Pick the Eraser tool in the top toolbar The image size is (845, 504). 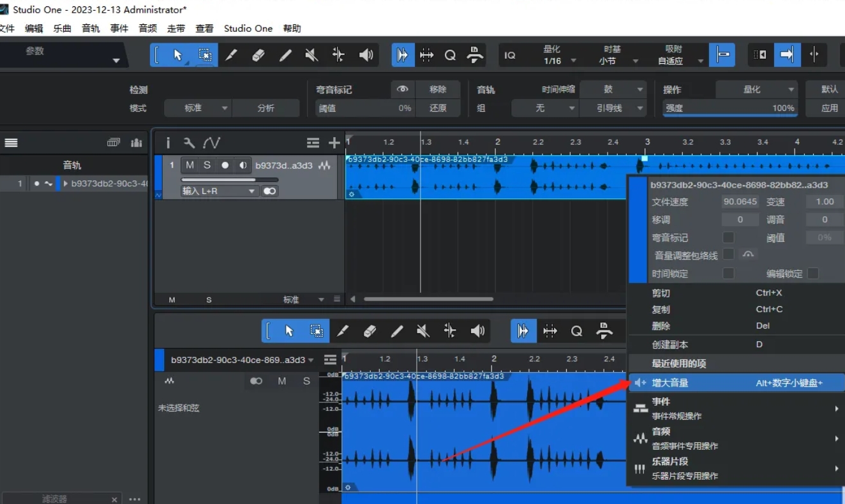[258, 56]
